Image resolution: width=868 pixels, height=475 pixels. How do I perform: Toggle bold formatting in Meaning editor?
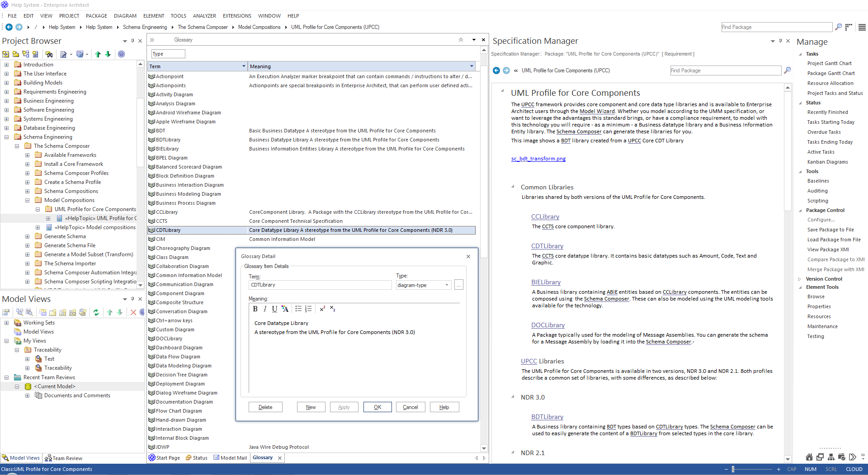point(255,309)
